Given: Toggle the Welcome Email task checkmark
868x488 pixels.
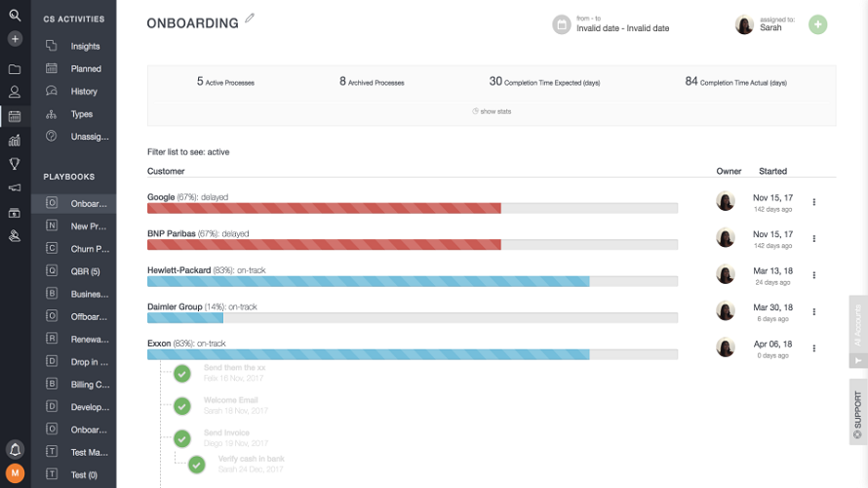Looking at the screenshot, I should [x=182, y=406].
